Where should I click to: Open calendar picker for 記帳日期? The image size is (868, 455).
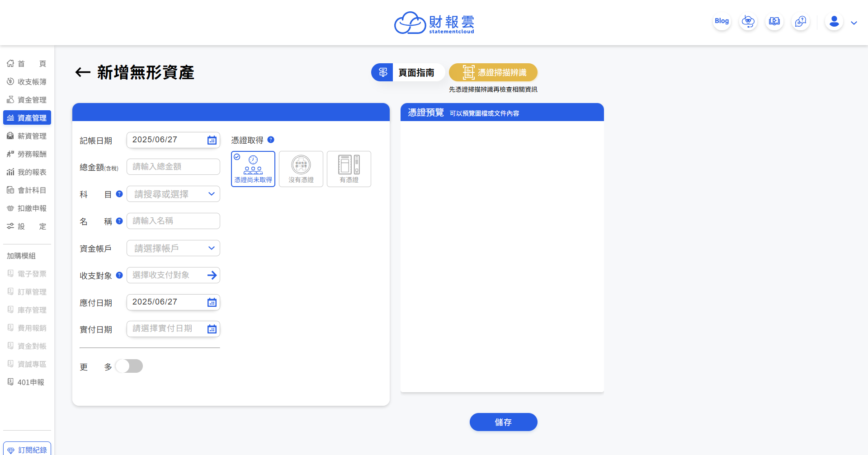[x=212, y=140]
